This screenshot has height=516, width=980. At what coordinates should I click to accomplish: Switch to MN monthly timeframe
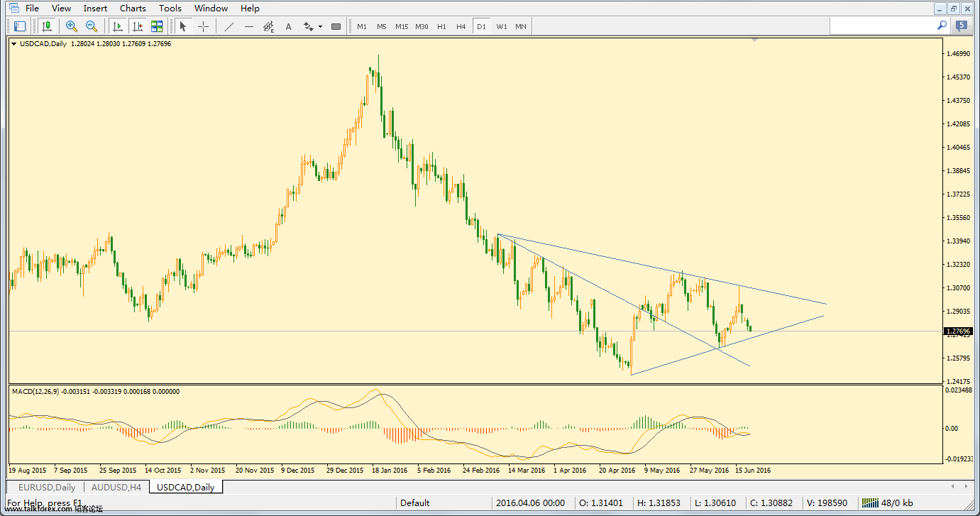click(521, 26)
